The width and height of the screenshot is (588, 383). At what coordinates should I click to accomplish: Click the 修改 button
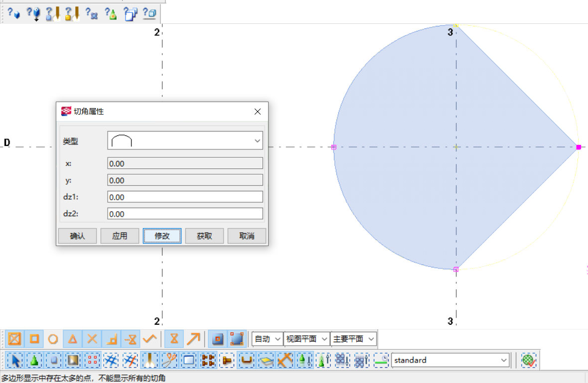(x=162, y=236)
